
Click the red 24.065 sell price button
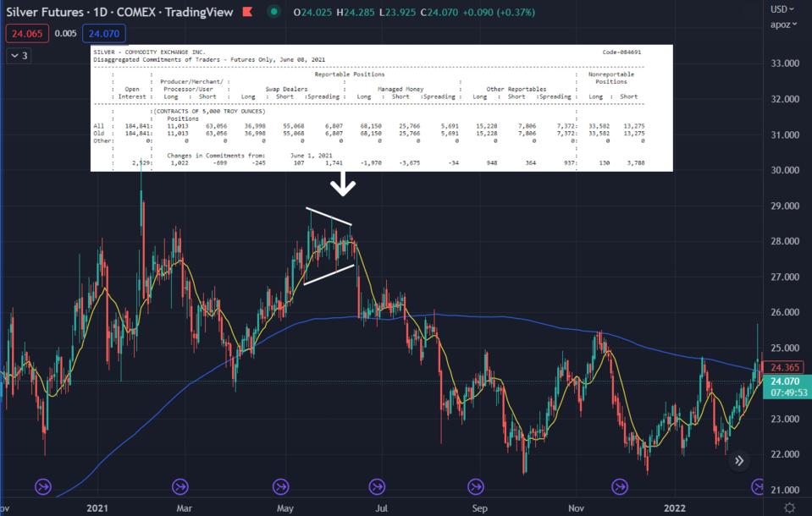click(27, 34)
